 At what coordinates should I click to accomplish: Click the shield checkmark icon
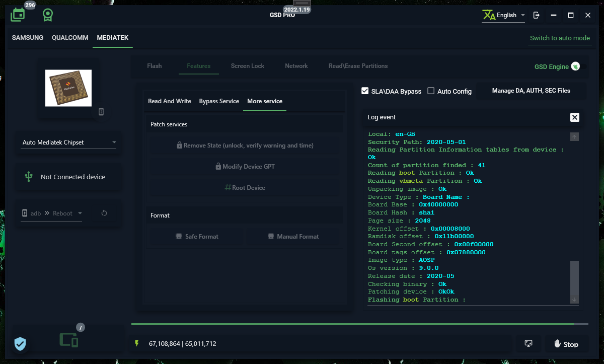[x=20, y=344]
